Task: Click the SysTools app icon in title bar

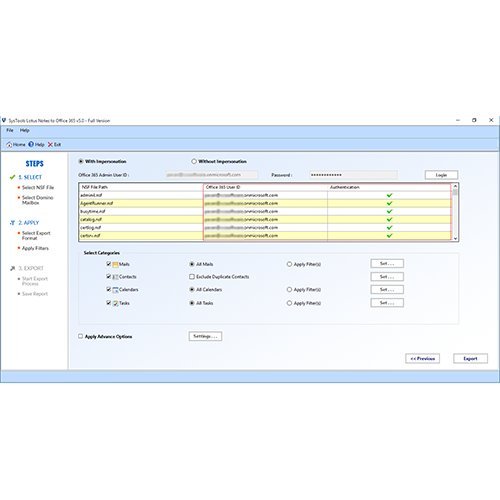Action: pos(4,120)
